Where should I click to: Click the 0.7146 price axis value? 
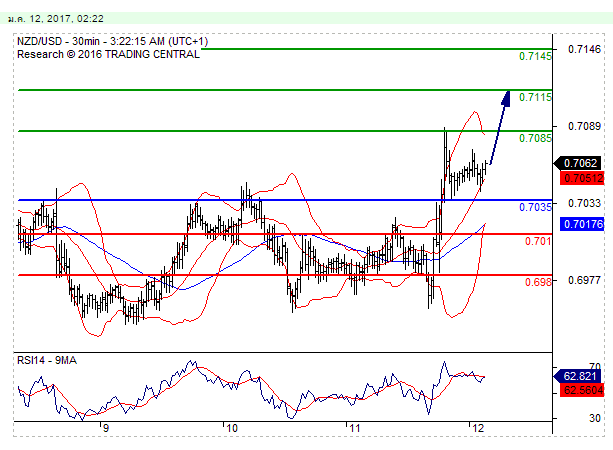pyautogui.click(x=584, y=49)
